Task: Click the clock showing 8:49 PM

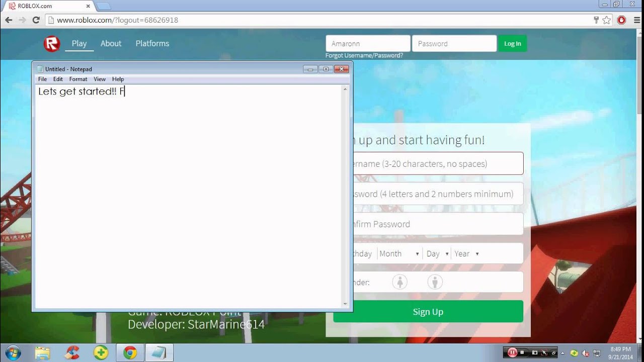Action: click(620, 349)
